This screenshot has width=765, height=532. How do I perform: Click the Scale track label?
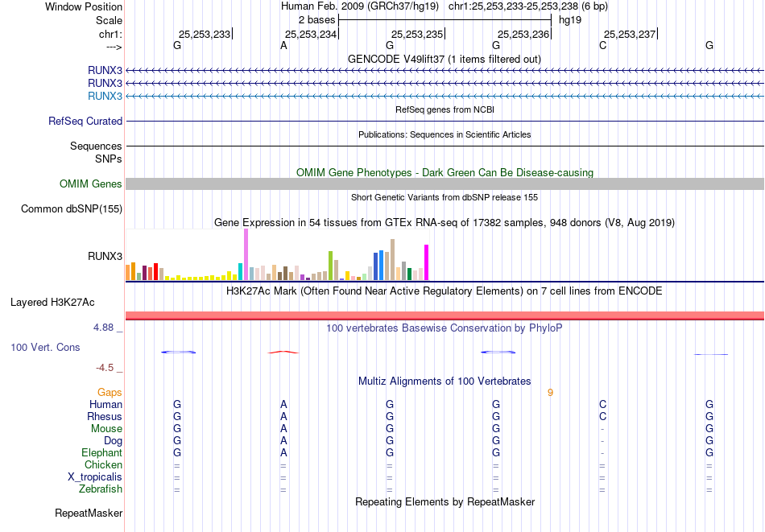[x=110, y=20]
